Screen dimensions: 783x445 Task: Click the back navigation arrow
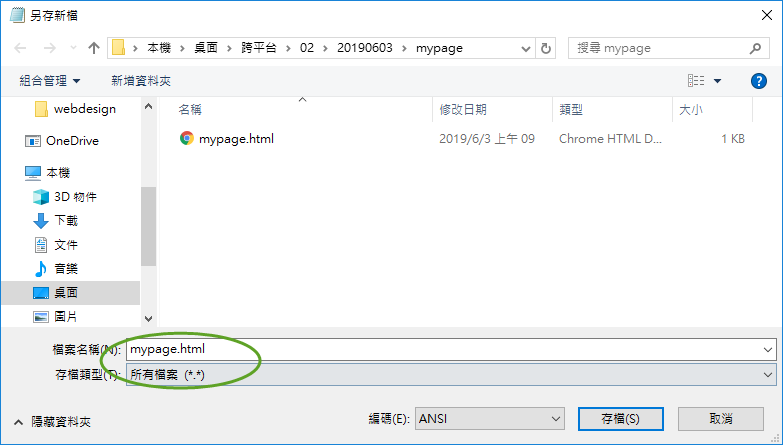coord(20,48)
